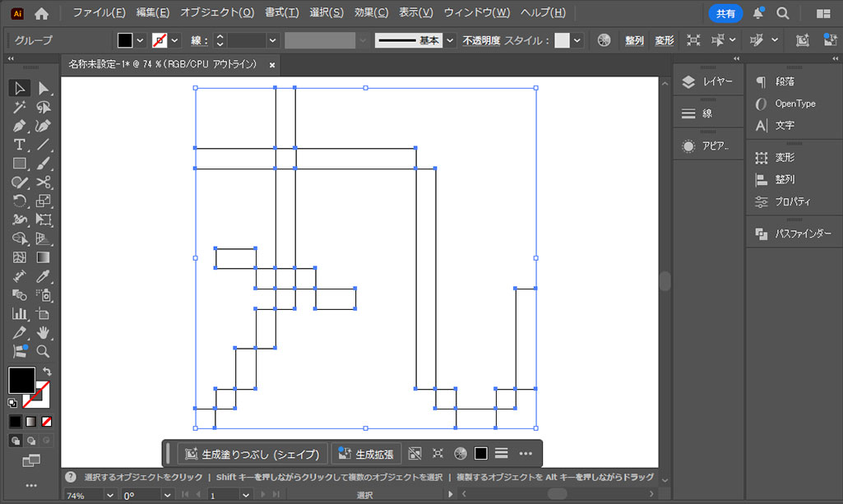Select the Gradient tool

43,257
